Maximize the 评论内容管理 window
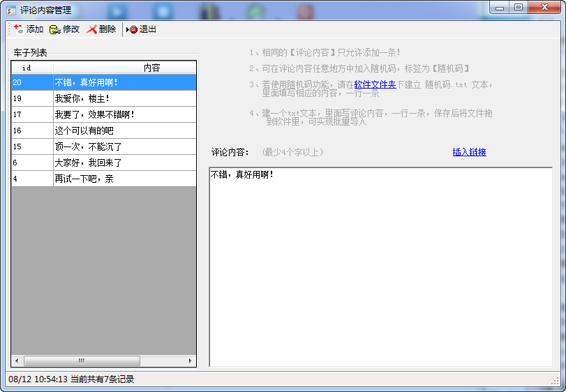The width and height of the screenshot is (566, 392). click(519, 7)
